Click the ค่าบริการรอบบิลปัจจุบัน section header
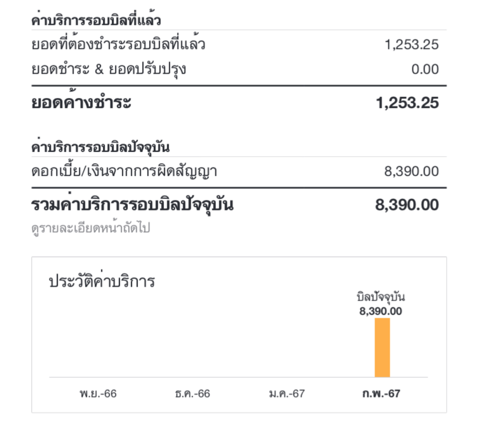Viewport: 485px width, 448px height. [101, 148]
